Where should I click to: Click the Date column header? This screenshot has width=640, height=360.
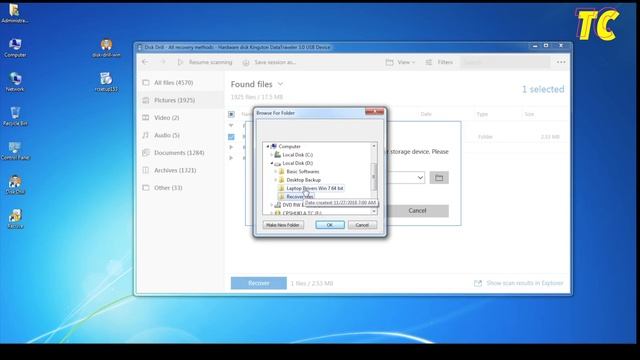click(x=426, y=114)
